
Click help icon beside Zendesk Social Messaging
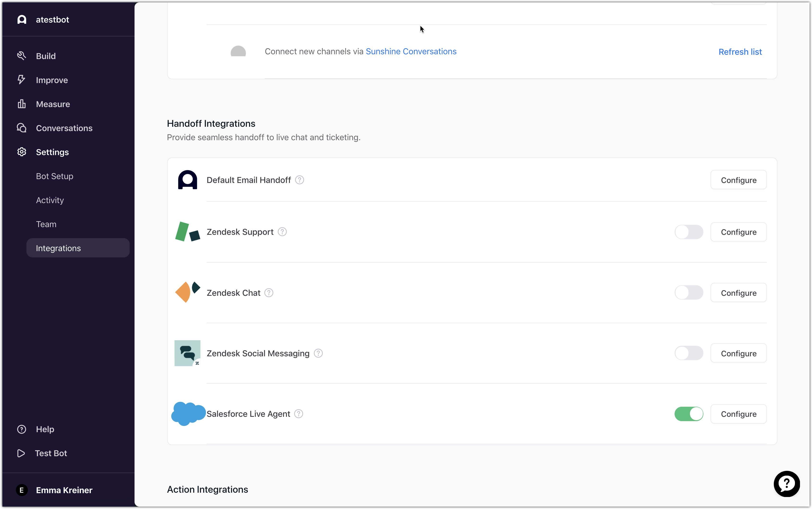318,353
